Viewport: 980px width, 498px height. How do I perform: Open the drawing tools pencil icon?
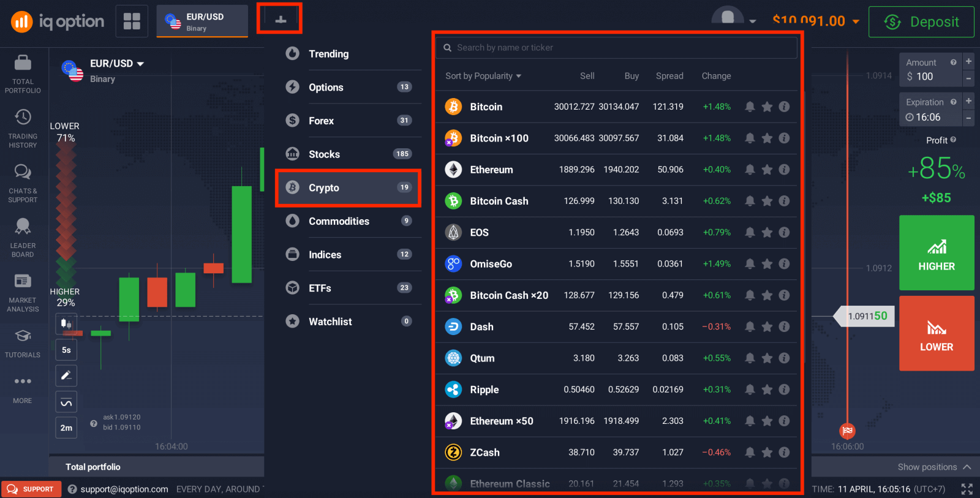coord(66,375)
